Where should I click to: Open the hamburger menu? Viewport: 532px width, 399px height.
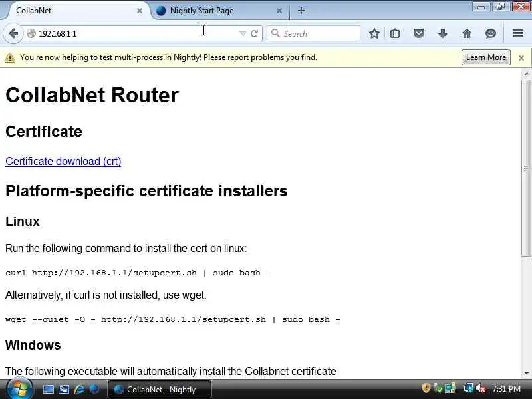[x=518, y=33]
